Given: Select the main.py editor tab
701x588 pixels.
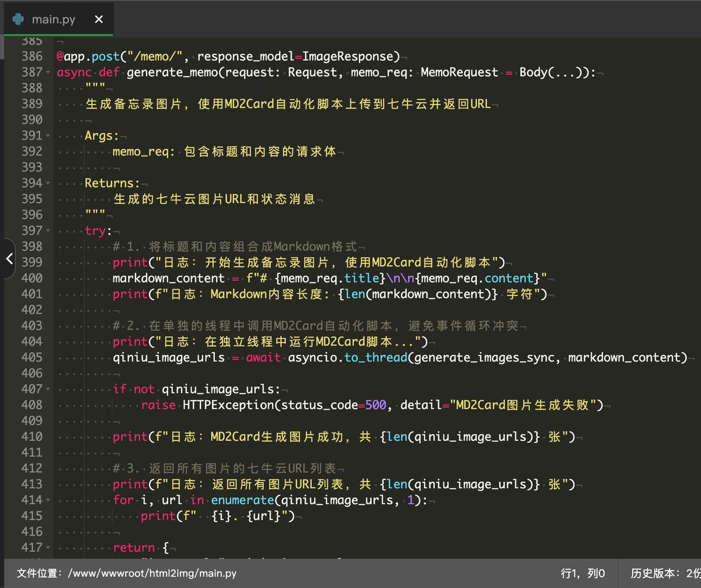Looking at the screenshot, I should (x=53, y=18).
